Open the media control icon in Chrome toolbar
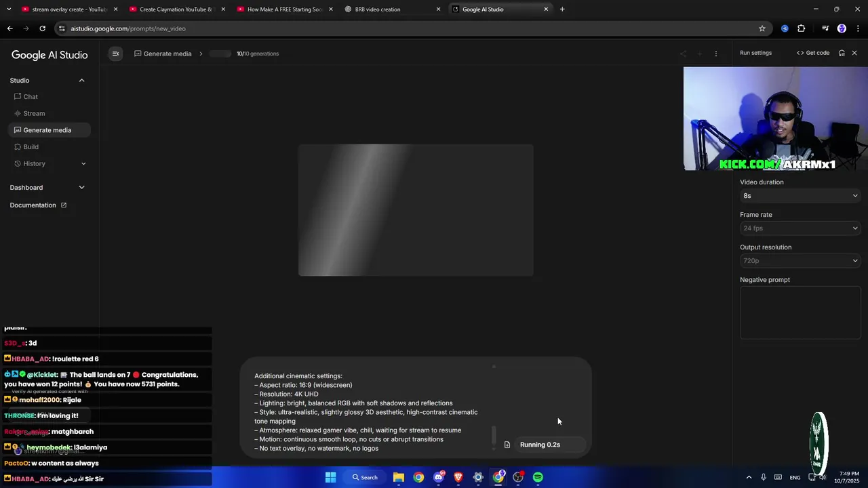Viewport: 868px width, 488px height. coord(825,28)
